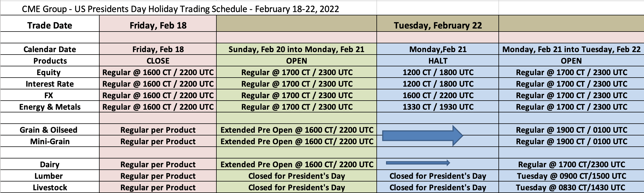This screenshot has height=193, width=644.
Task: Click Energy & Metals halt 1330 CT cell
Action: [x=438, y=107]
